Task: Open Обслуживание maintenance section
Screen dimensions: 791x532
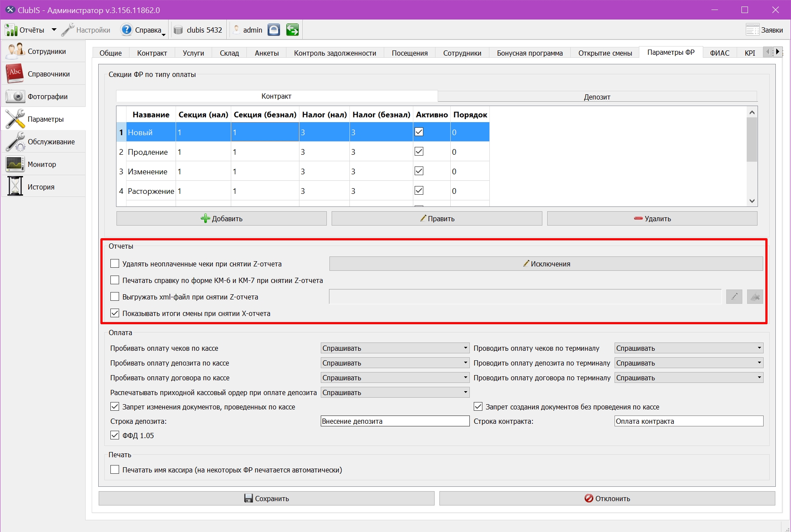Action: (43, 142)
